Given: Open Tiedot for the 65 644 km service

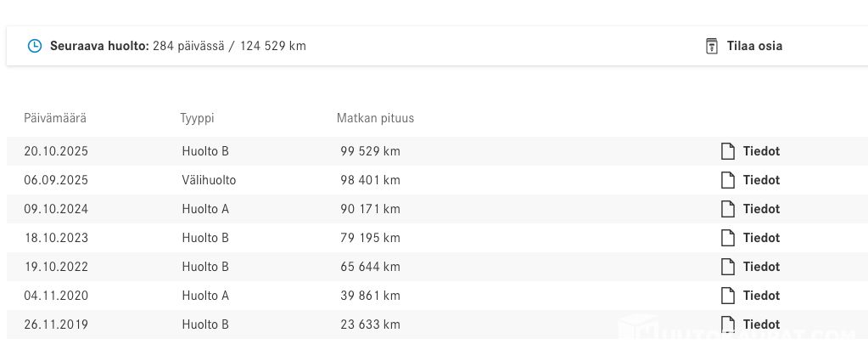Looking at the screenshot, I should [761, 267].
